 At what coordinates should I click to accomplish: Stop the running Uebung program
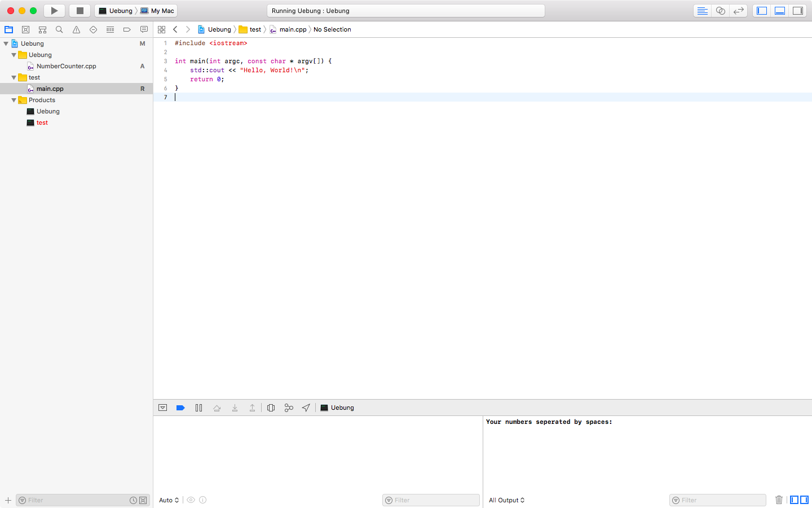coord(80,11)
